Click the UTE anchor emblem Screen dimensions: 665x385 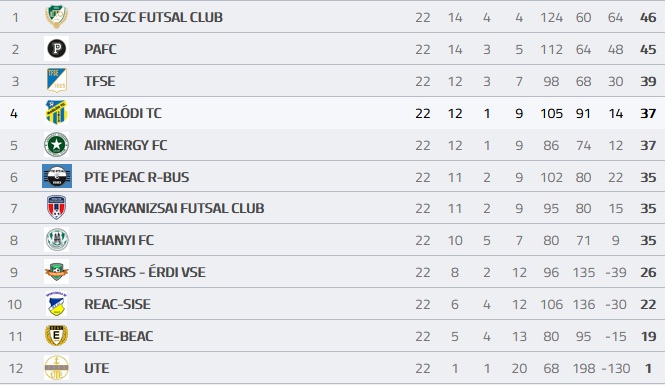(56, 368)
